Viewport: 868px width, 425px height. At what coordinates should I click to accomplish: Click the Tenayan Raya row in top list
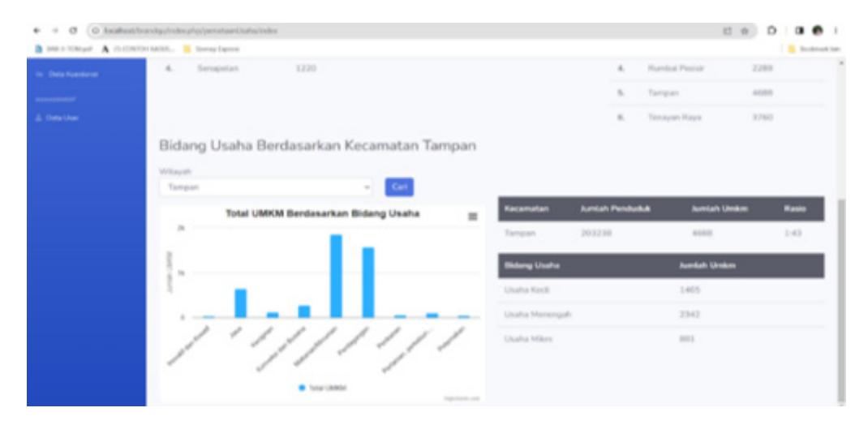pyautogui.click(x=717, y=118)
